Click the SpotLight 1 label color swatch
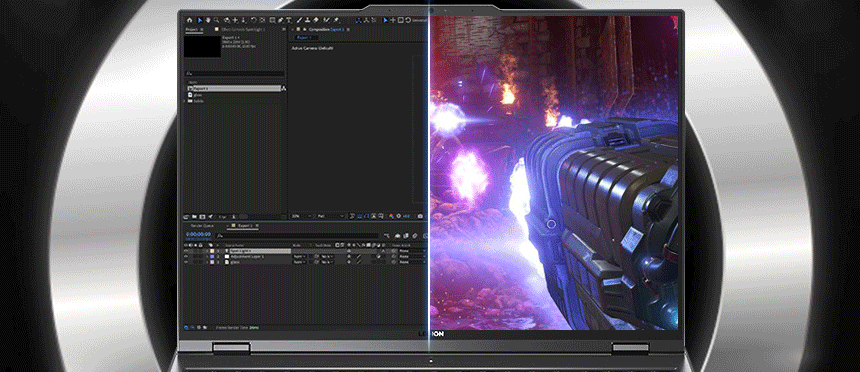The width and height of the screenshot is (860, 372). coord(212,251)
